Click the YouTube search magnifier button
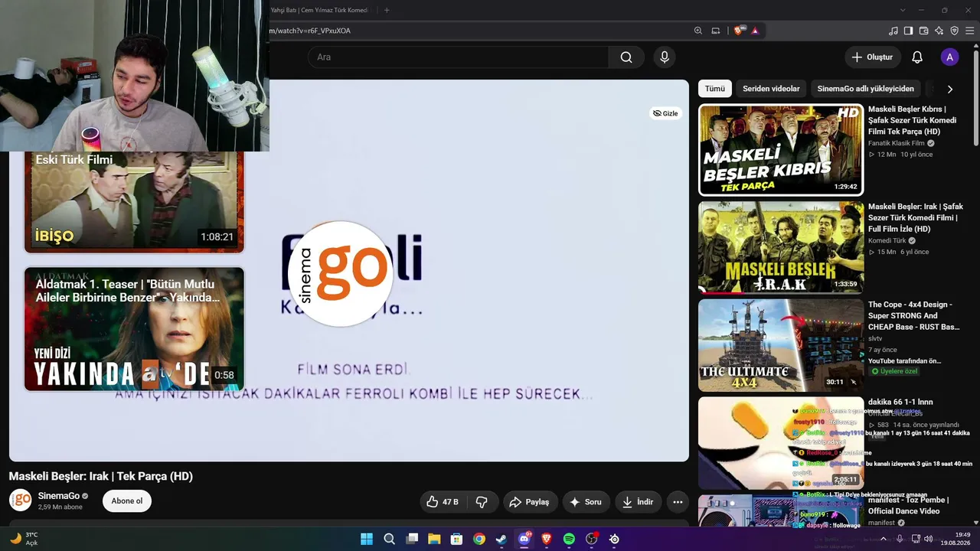This screenshot has width=980, height=551. click(626, 57)
